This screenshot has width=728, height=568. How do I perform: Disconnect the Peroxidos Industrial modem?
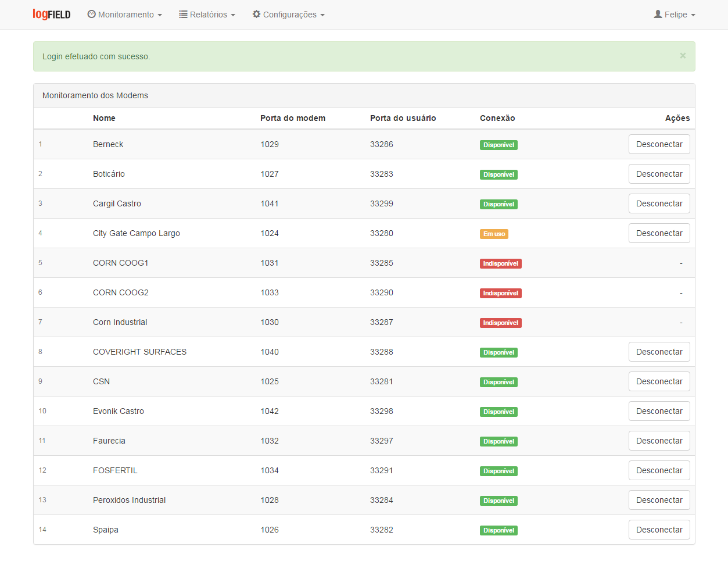coord(659,500)
